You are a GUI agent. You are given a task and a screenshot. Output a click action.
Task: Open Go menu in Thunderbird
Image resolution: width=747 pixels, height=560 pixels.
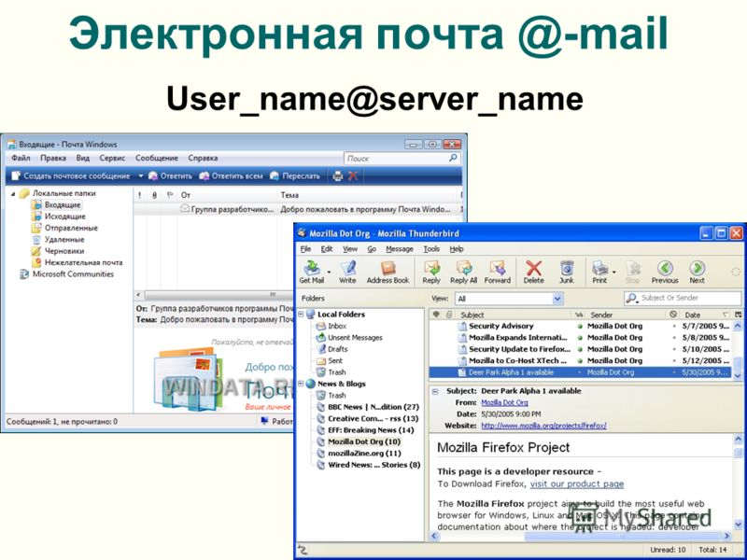coord(372,249)
